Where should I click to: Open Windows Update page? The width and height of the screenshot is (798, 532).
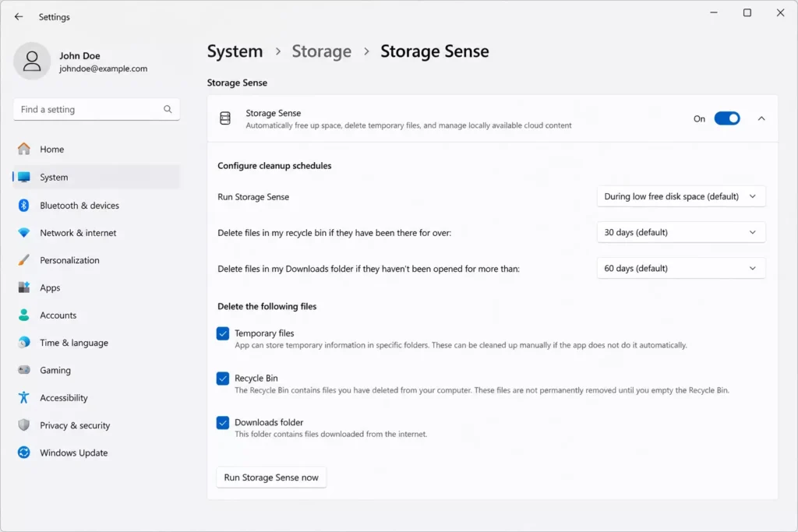click(x=96, y=452)
